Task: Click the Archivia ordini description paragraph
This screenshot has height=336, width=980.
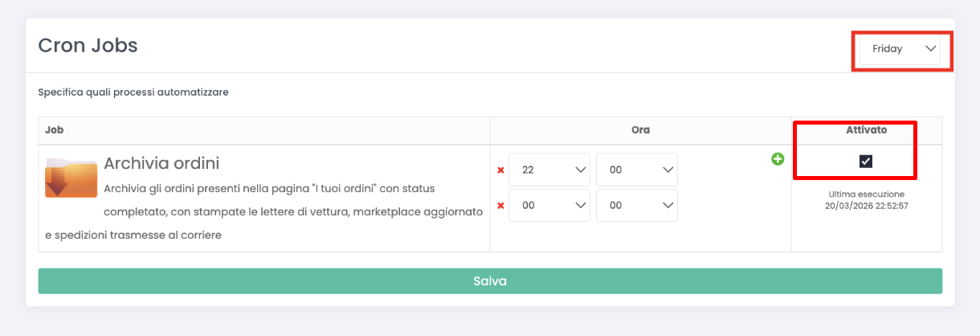Action: point(265,211)
